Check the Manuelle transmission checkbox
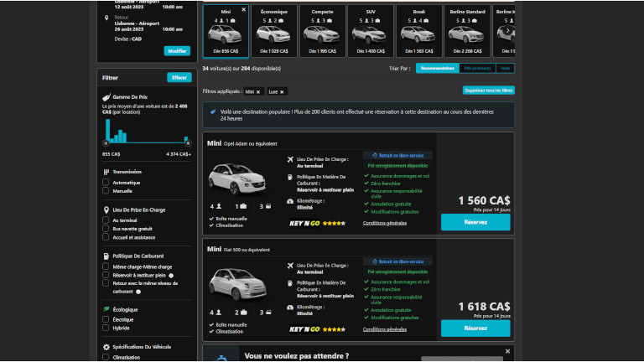The height and width of the screenshot is (362, 644). click(106, 191)
